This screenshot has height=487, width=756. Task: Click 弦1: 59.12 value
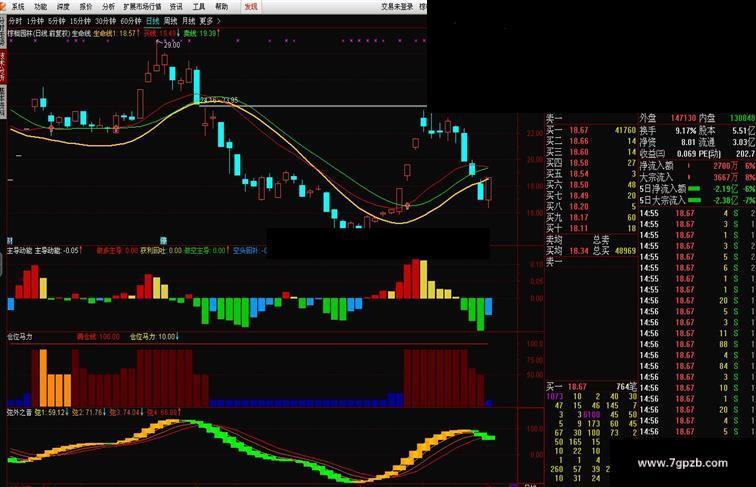pos(52,412)
